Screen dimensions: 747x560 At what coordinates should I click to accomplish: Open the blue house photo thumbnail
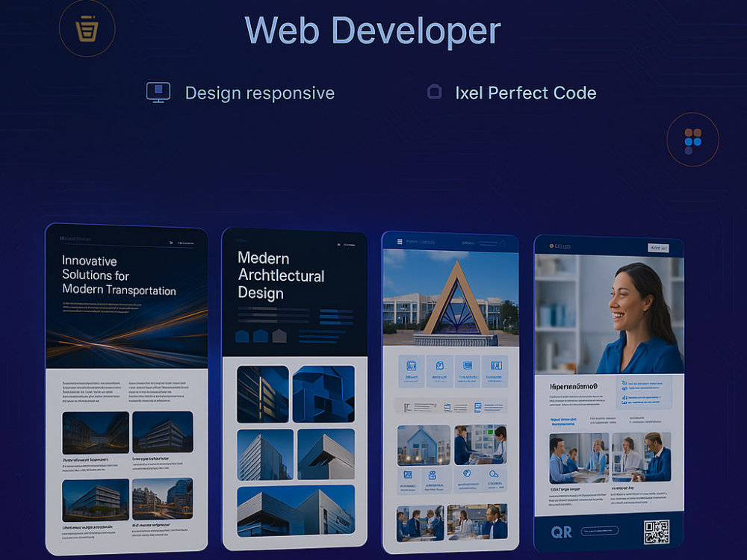click(x=424, y=445)
